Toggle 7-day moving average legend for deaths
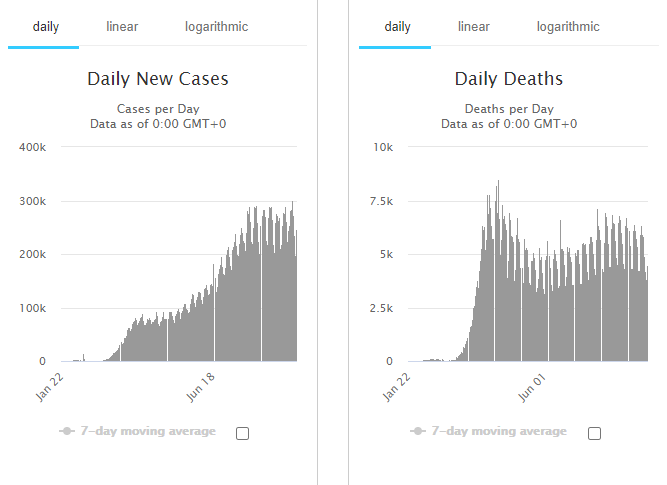This screenshot has height=485, width=667. [500, 431]
